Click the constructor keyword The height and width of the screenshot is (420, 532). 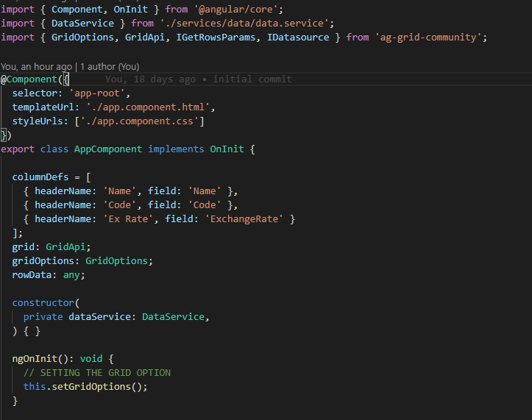tap(43, 302)
